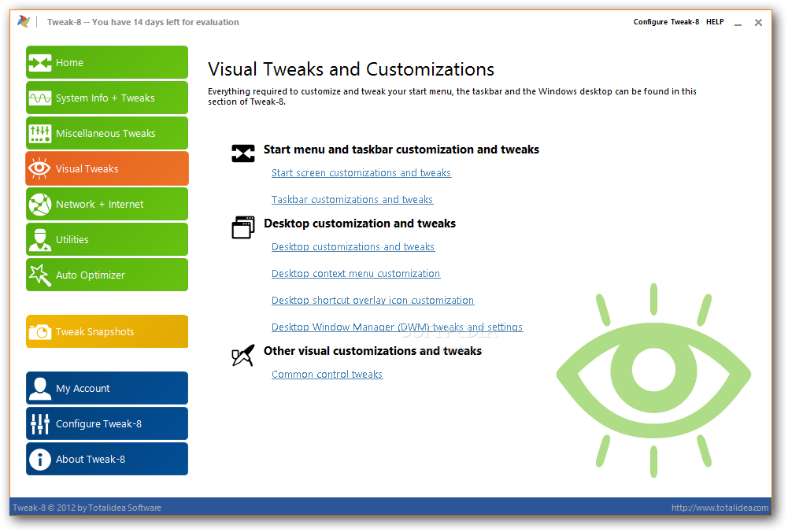Image resolution: width=788 pixels, height=532 pixels.
Task: Click Configure Tweak-8 in the title bar
Action: click(x=666, y=21)
